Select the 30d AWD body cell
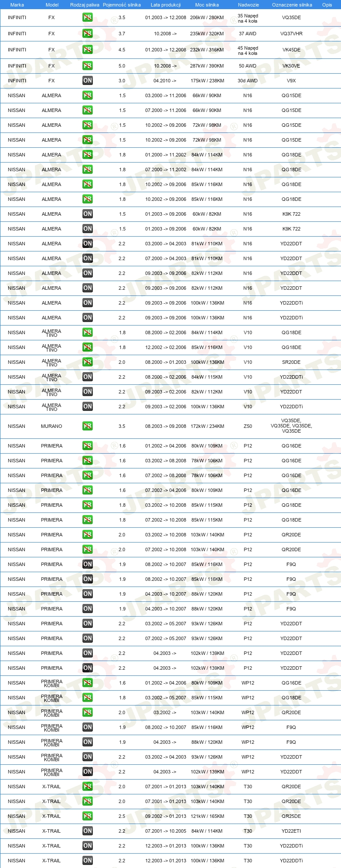This screenshot has width=341, height=868. coord(248,81)
